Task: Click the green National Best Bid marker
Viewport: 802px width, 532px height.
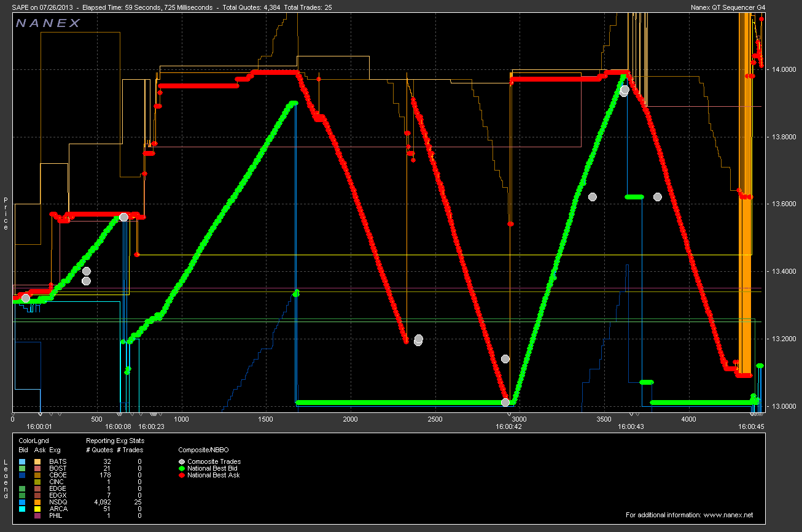Action: (x=182, y=468)
